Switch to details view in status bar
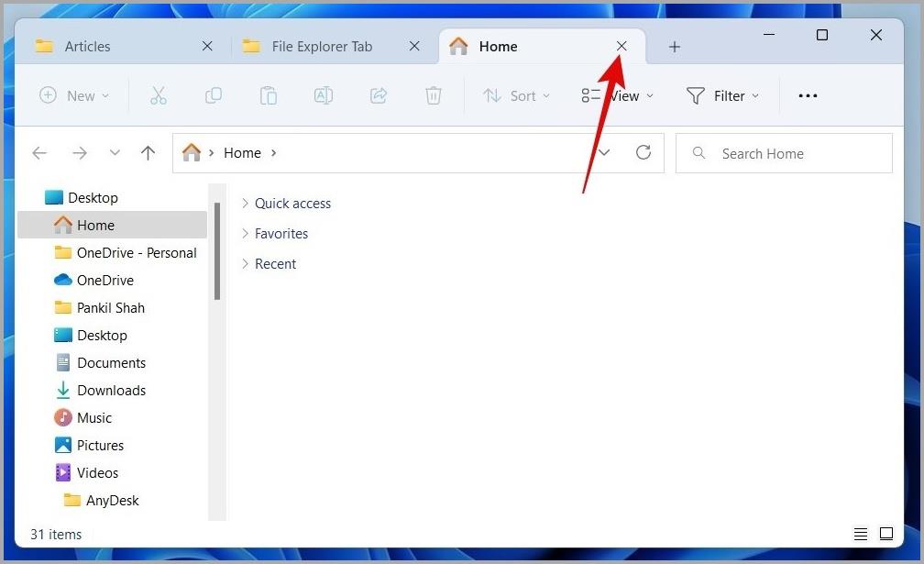Screen dimensions: 924x564 coord(861,534)
